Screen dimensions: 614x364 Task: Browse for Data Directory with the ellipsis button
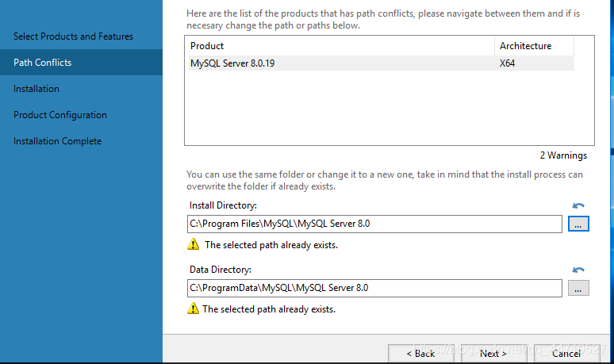tap(578, 288)
